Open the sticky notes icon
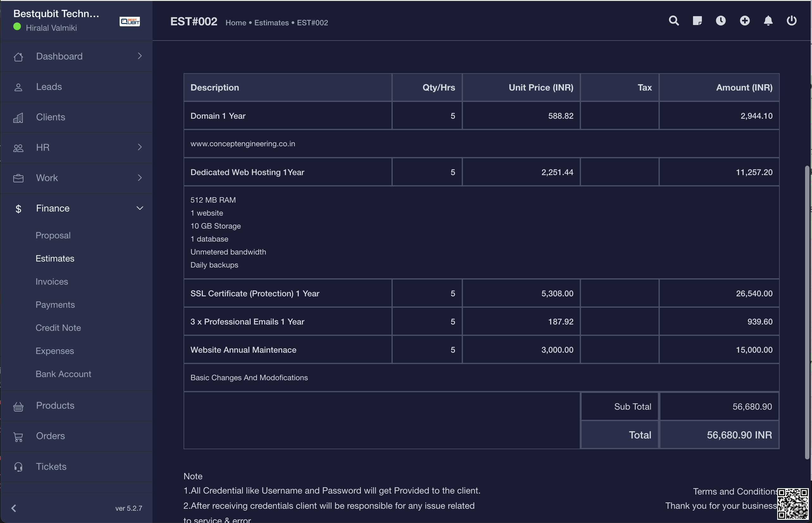Viewport: 812px width, 523px height. [697, 21]
